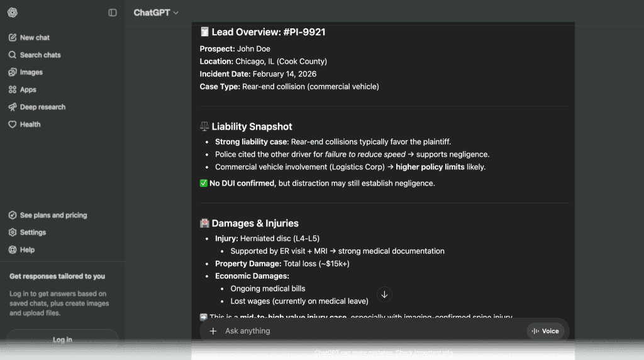Click the Apps grid icon
This screenshot has height=360, width=644.
[13, 89]
